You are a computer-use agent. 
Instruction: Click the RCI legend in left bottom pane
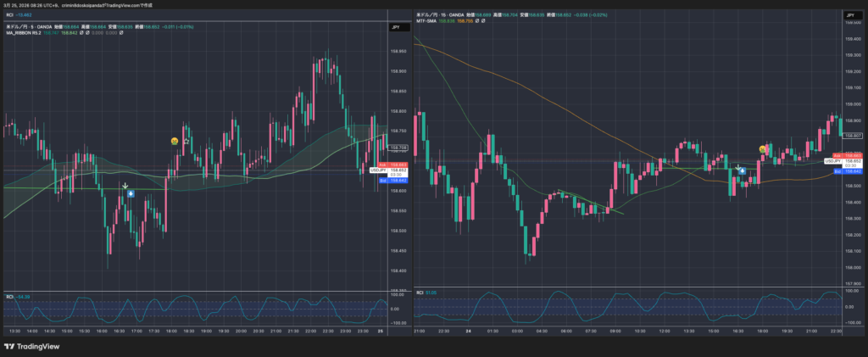9,296
